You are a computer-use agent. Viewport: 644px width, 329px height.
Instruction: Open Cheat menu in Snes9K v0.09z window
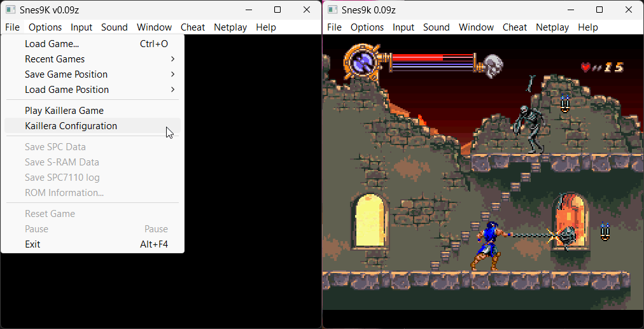[193, 27]
